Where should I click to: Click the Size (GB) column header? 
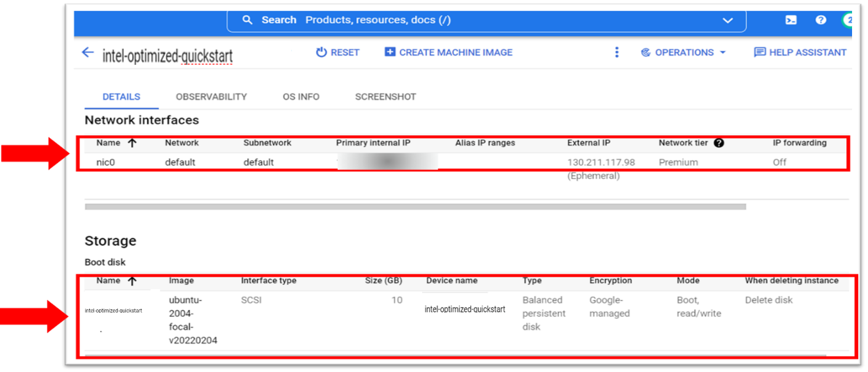tap(384, 281)
